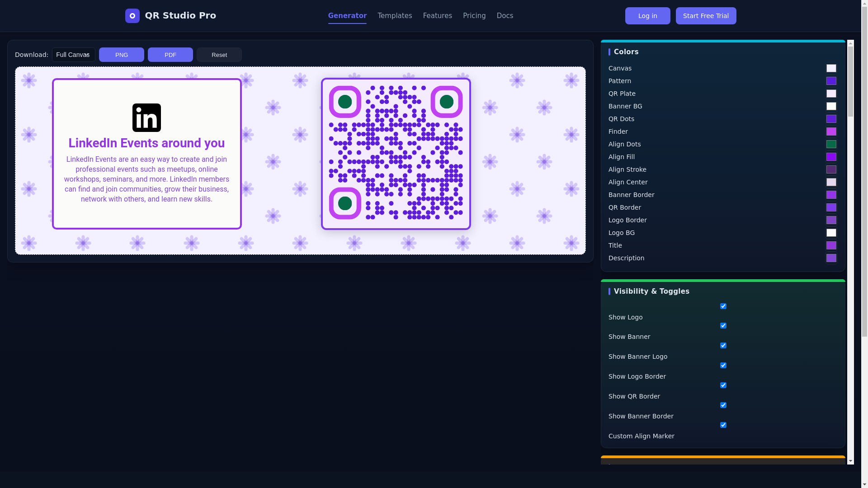Screen dimensions: 868x488
Task: Open the QR Dots color swatch
Action: click(831, 119)
